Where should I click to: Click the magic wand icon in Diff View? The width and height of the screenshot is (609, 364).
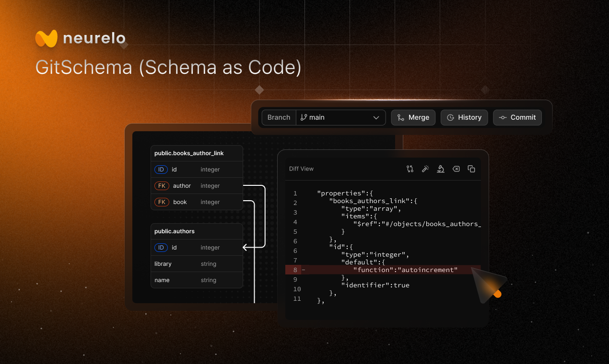click(x=425, y=169)
